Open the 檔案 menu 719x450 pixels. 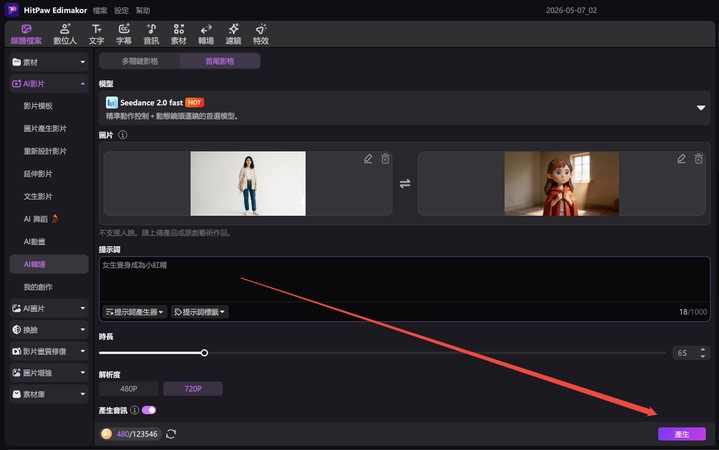[x=100, y=10]
